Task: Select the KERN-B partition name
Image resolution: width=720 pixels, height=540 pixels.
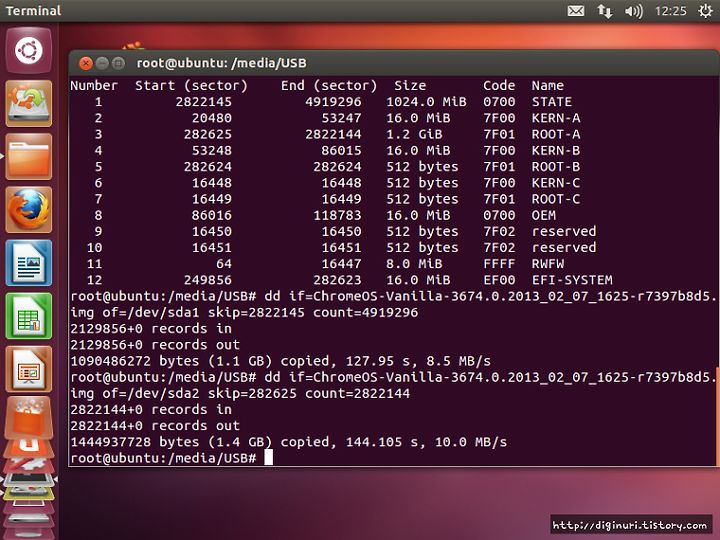Action: pyautogui.click(x=556, y=150)
